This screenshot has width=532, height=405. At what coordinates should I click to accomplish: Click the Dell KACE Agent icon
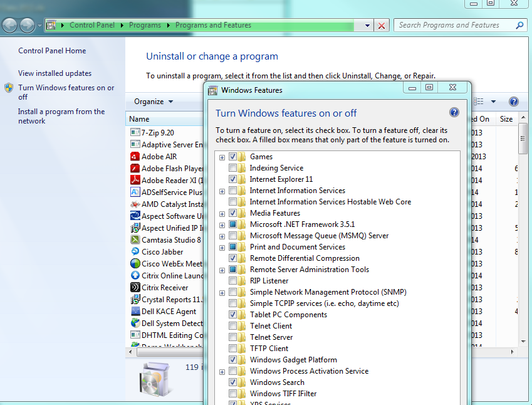click(x=135, y=312)
